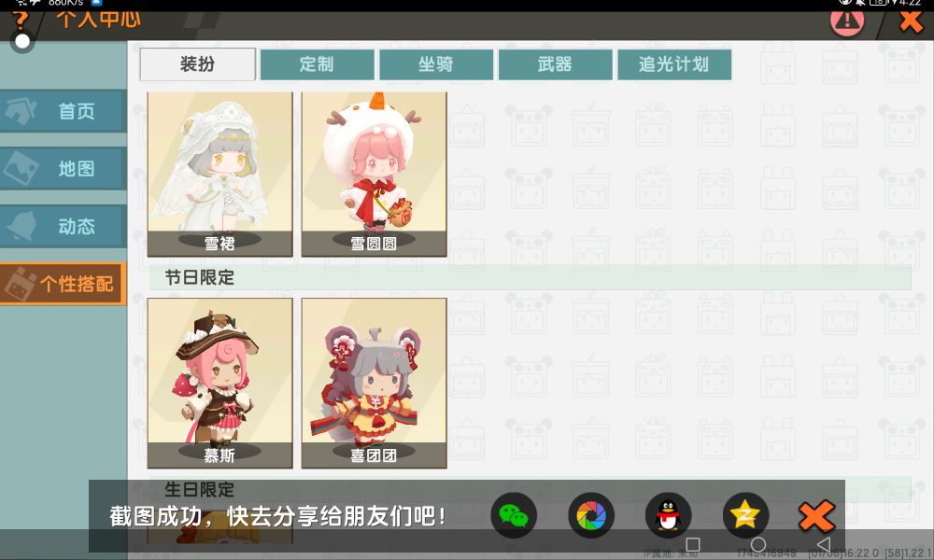
Task: Open the red warning alert icon
Action: click(847, 22)
